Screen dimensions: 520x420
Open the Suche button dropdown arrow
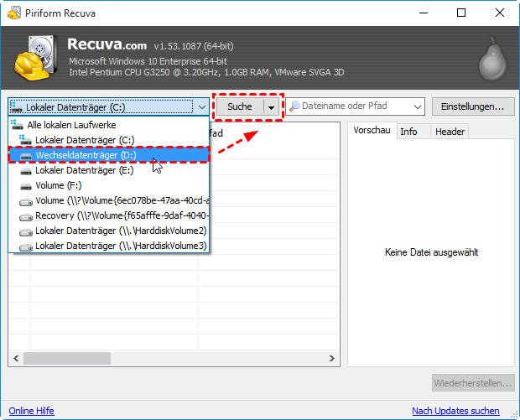point(271,107)
